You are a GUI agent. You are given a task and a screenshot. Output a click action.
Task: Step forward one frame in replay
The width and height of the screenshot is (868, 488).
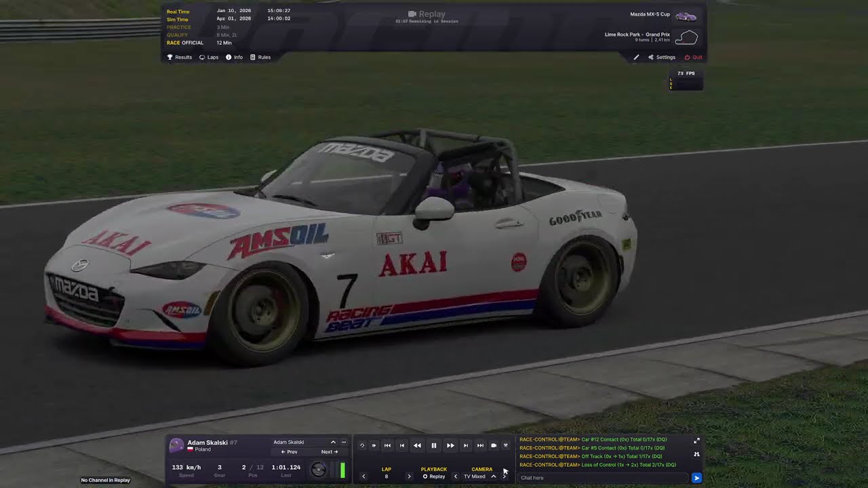(x=465, y=445)
